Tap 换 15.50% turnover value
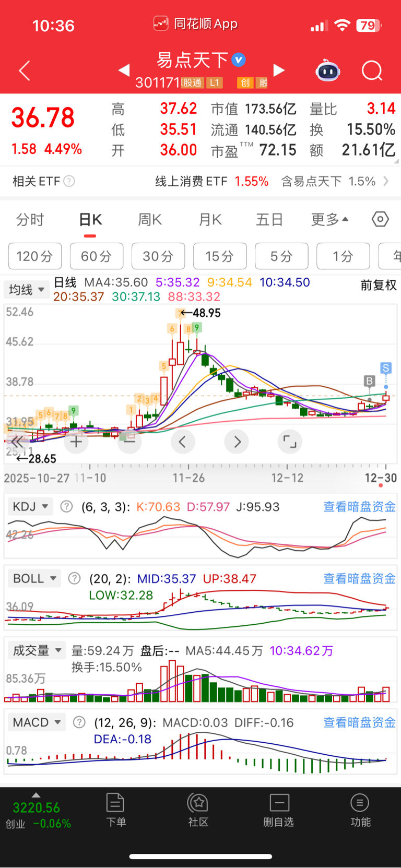 tap(352, 129)
